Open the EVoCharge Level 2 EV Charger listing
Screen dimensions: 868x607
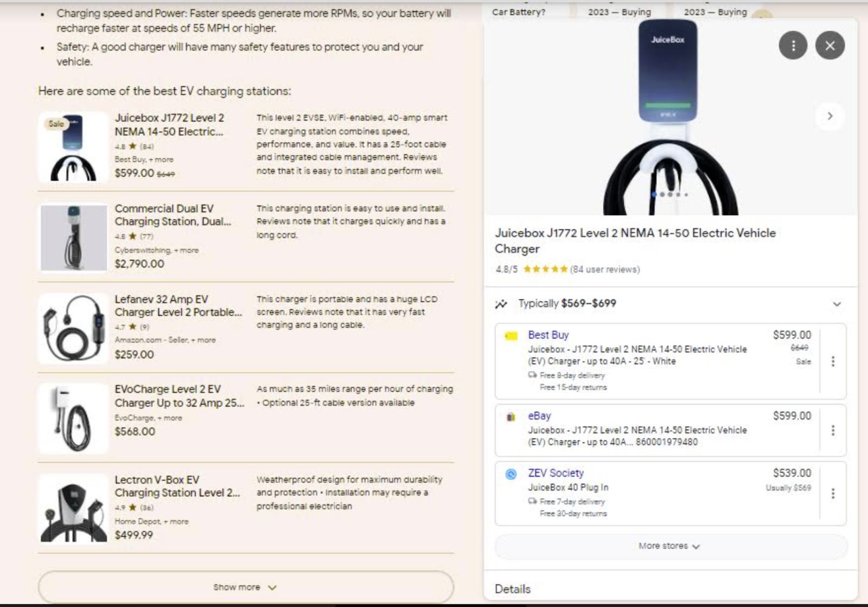(179, 396)
